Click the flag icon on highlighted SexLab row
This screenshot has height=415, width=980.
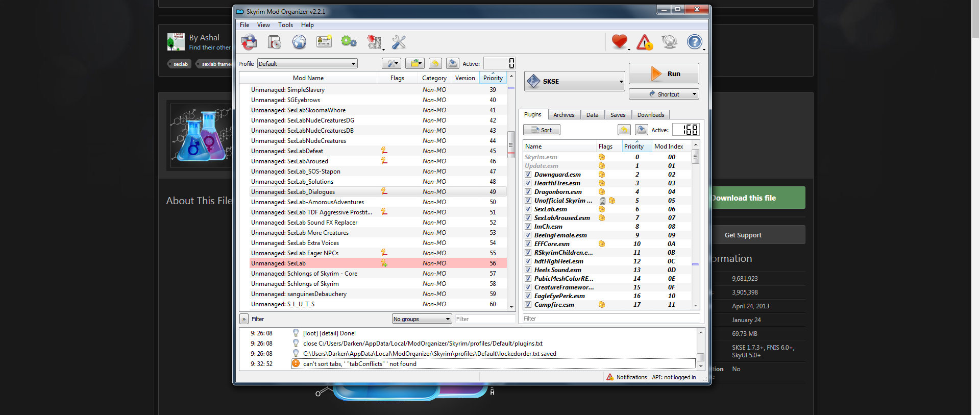pos(384,263)
